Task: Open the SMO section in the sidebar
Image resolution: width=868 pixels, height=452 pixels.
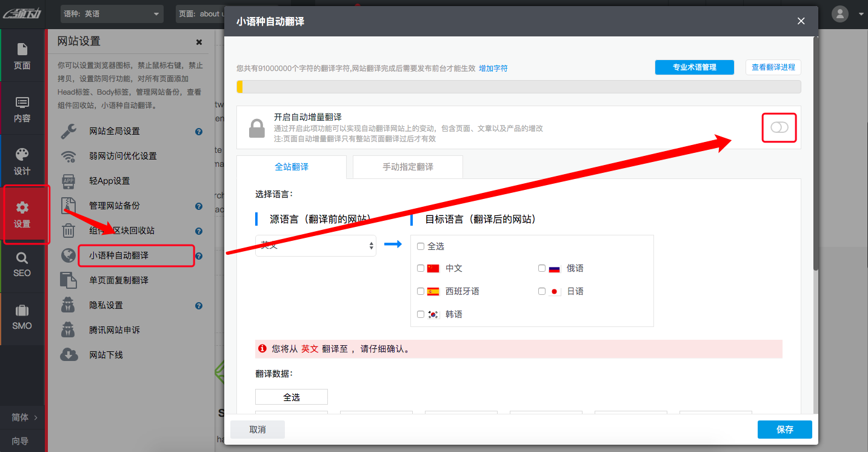Action: click(22, 317)
